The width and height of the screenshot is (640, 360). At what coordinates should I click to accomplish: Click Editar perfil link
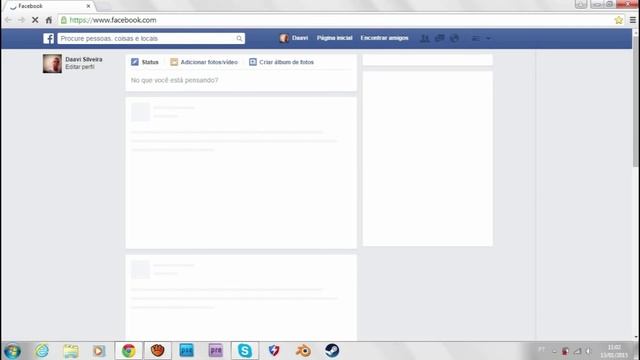coord(80,67)
